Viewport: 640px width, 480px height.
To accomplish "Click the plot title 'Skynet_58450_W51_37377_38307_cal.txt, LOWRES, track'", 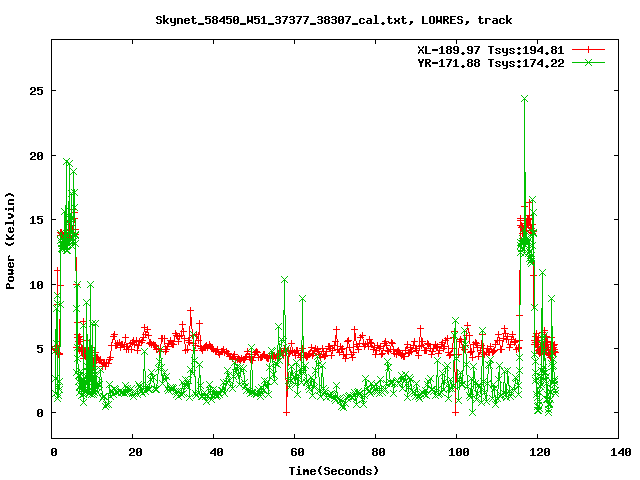I will (x=333, y=20).
